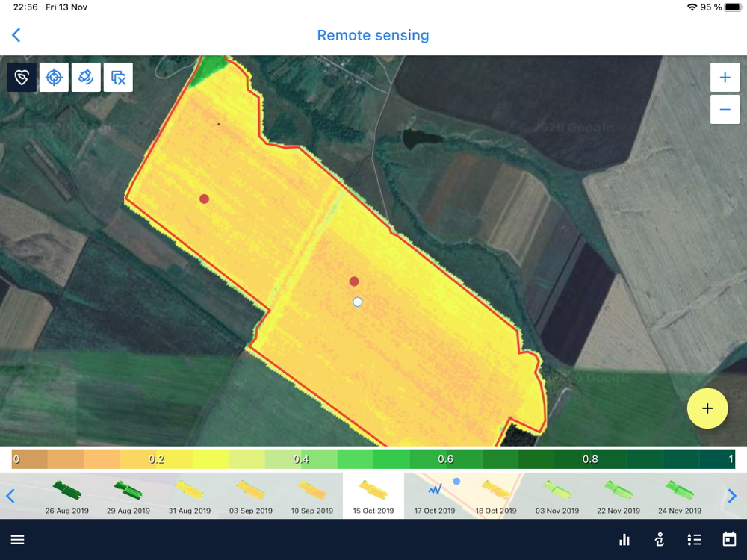Tap the scouting route person icon
This screenshot has height=560, width=747.
pyautogui.click(x=660, y=540)
